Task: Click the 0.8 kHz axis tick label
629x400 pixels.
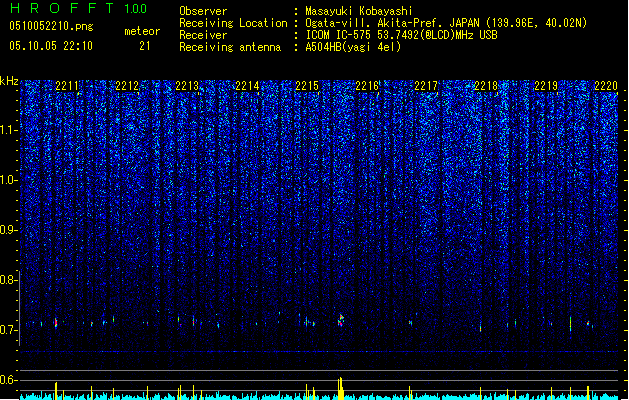Action: 9,280
